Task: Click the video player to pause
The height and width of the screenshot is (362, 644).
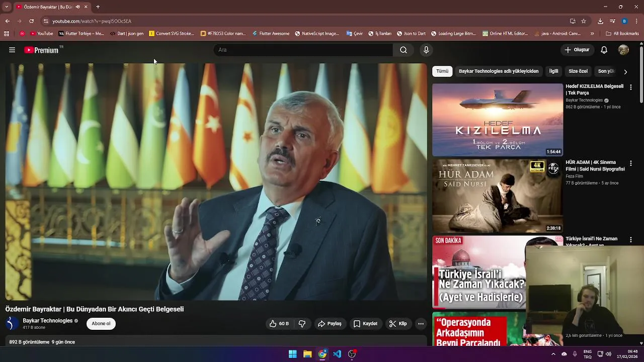Action: (216, 182)
